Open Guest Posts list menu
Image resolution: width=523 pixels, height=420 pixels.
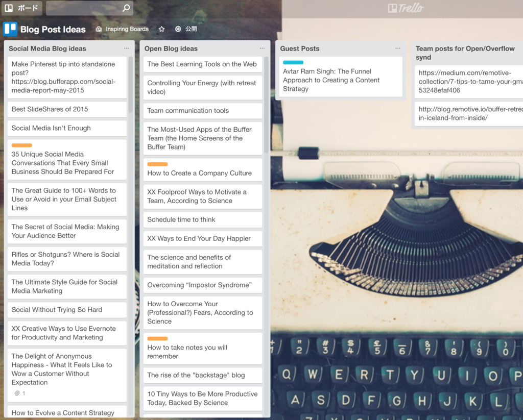(x=398, y=48)
